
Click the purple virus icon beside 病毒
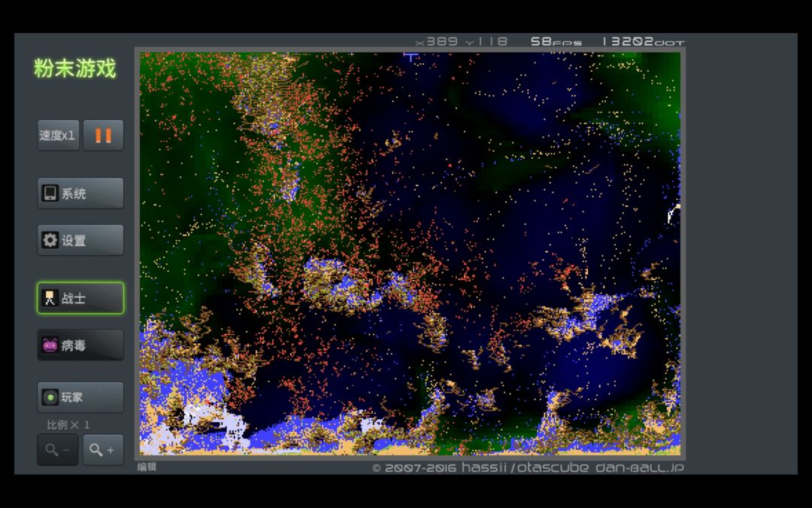(x=50, y=345)
